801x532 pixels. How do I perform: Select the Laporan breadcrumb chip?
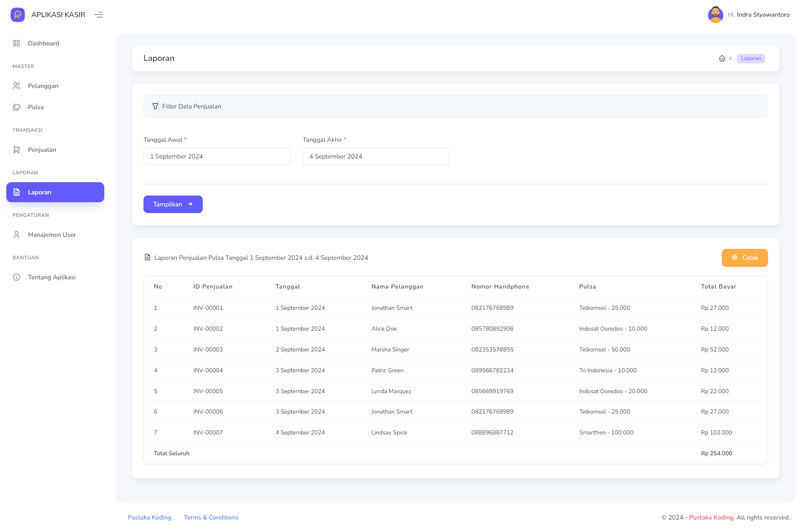pos(751,58)
